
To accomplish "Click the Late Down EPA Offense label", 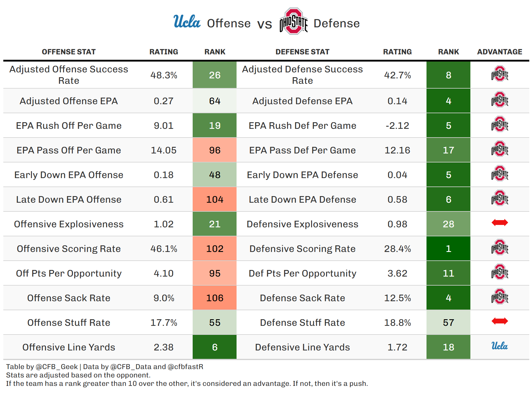I will [69, 199].
